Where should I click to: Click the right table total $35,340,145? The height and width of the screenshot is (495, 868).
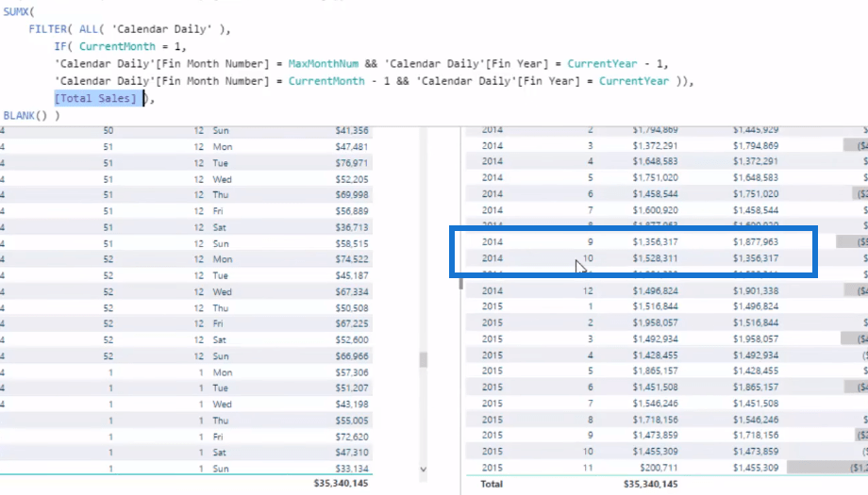coord(650,484)
